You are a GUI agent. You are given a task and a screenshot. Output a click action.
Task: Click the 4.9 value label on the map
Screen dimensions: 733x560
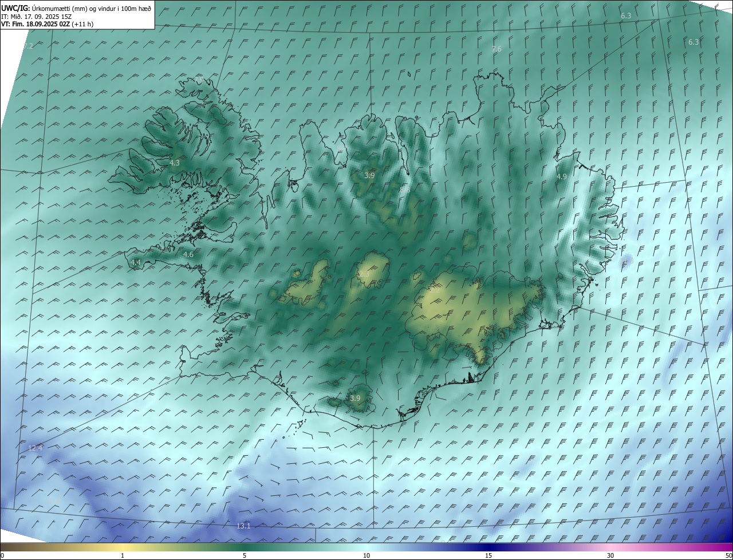(561, 177)
